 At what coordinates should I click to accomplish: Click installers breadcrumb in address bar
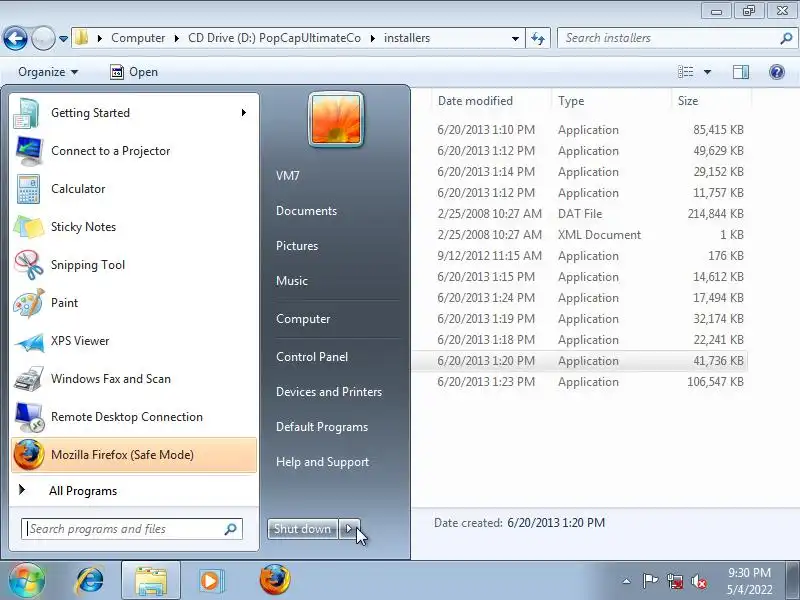pos(407,38)
